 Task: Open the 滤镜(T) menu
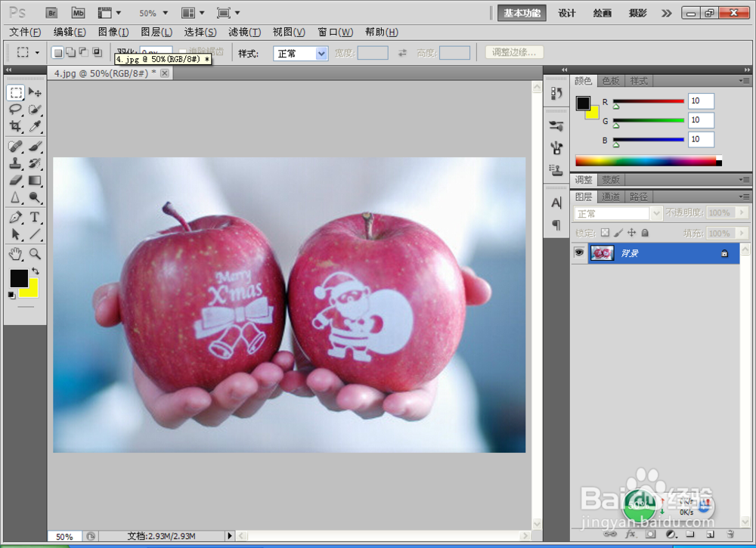244,32
